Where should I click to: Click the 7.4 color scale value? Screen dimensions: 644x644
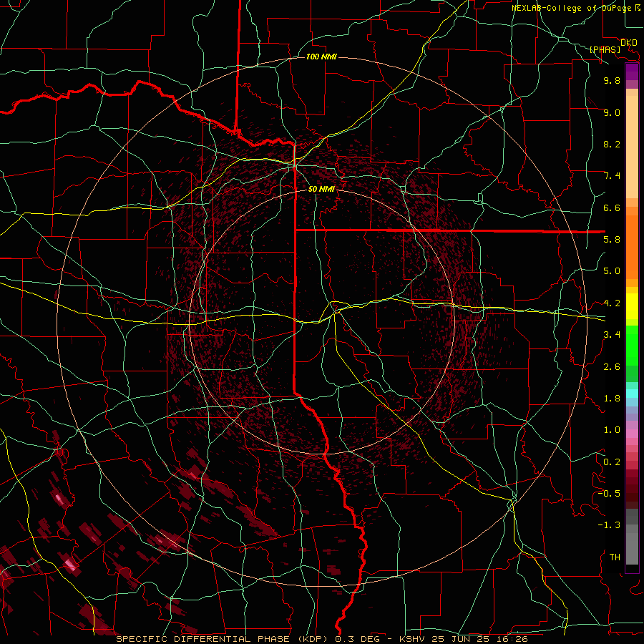click(612, 176)
